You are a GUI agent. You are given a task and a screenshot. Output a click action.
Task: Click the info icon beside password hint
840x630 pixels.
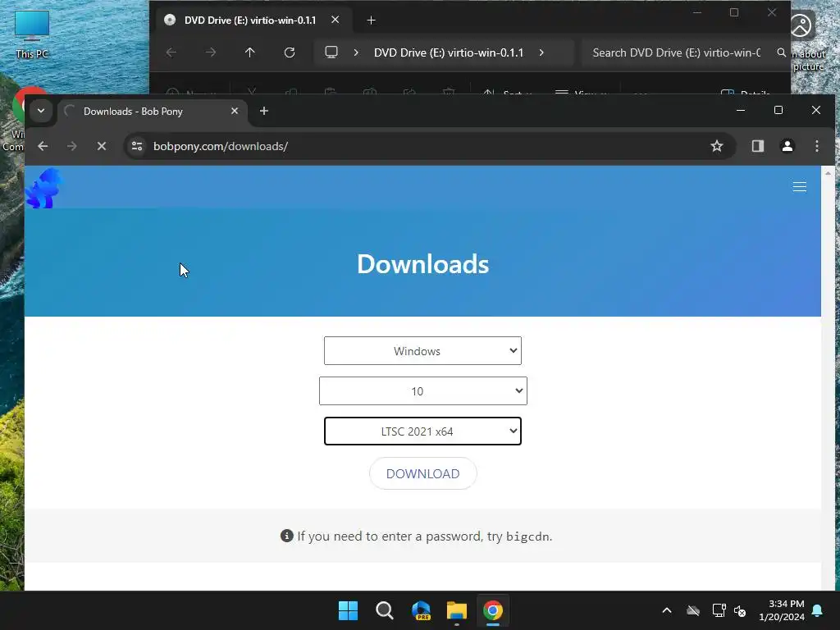286,536
